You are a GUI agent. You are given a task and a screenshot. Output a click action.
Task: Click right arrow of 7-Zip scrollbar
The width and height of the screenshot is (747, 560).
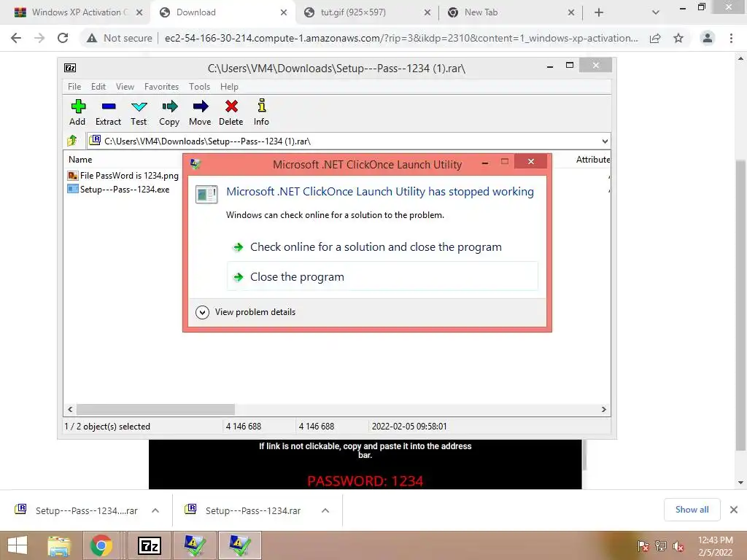(603, 410)
